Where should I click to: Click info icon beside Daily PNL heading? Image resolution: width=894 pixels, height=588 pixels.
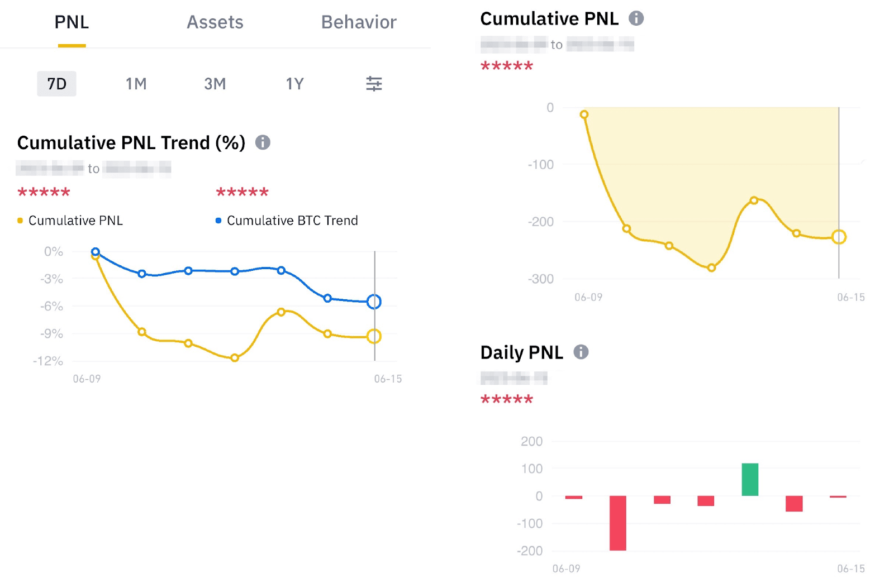click(581, 352)
